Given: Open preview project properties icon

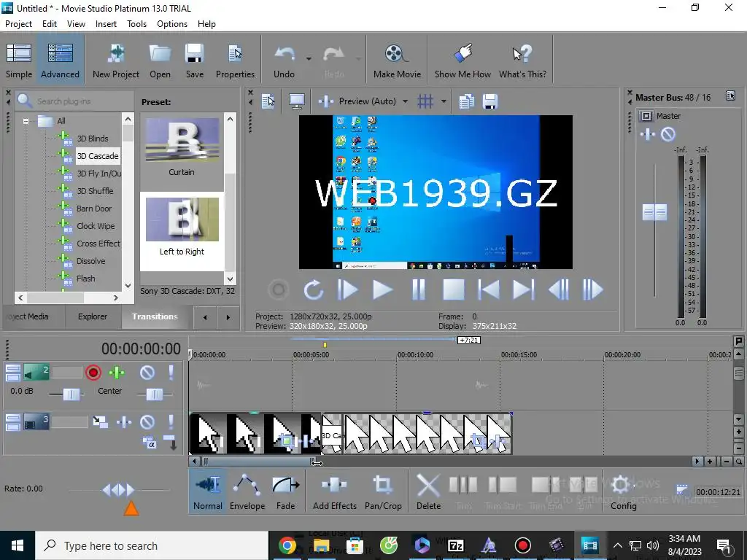Looking at the screenshot, I should [x=268, y=101].
